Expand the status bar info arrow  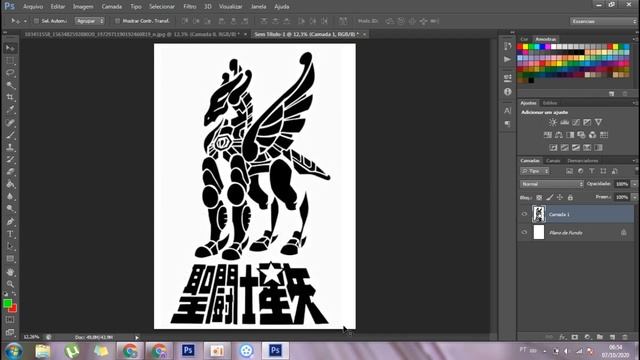coord(137,338)
